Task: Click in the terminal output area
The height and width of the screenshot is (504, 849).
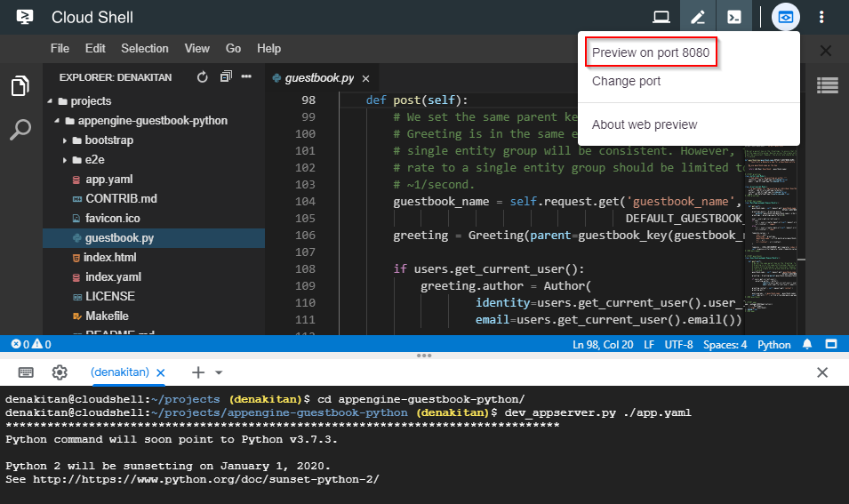Action: click(x=425, y=445)
